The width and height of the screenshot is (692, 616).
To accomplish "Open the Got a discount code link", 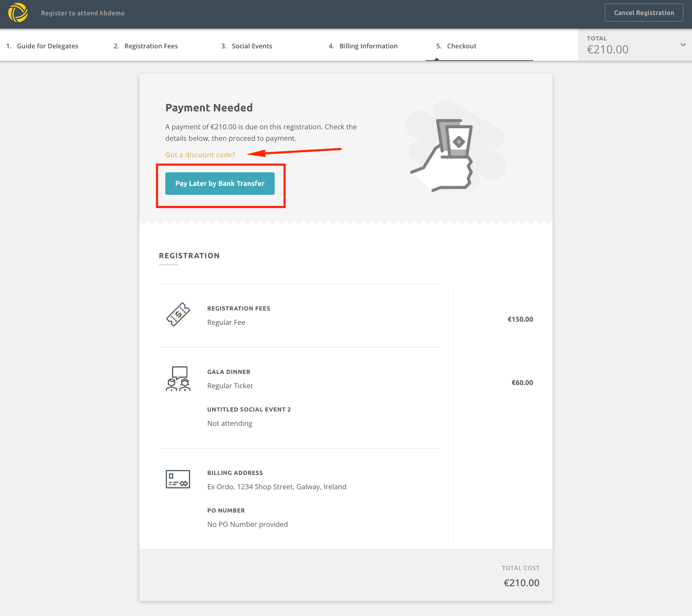I will (200, 155).
